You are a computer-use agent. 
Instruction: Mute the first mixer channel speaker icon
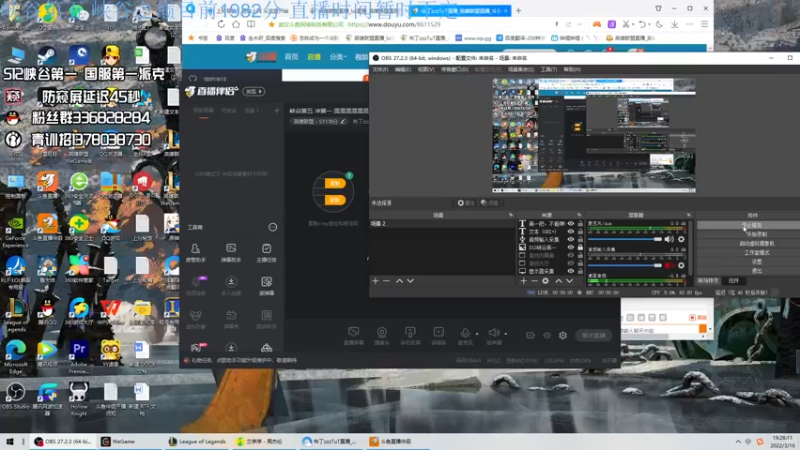click(x=669, y=239)
